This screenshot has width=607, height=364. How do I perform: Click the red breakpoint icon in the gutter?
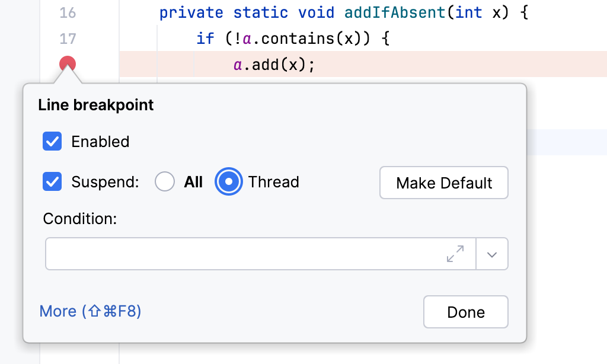coord(67,63)
